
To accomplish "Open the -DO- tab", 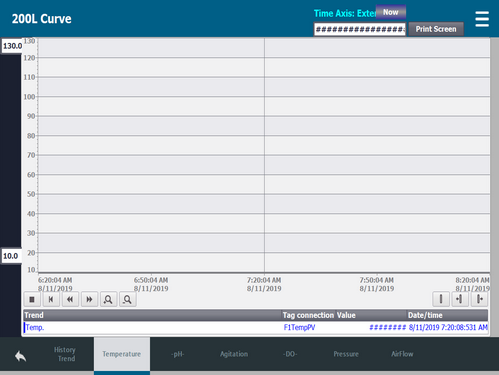I will [290, 354].
